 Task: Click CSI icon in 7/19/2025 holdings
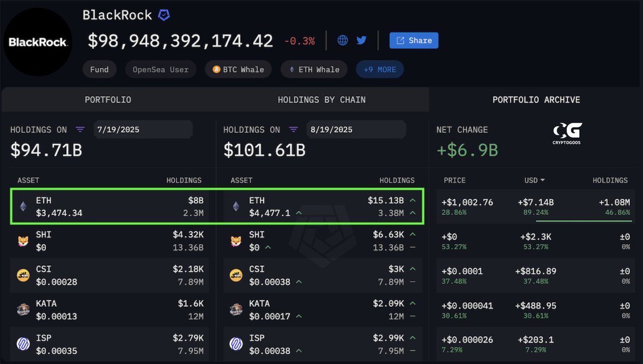[x=23, y=276]
